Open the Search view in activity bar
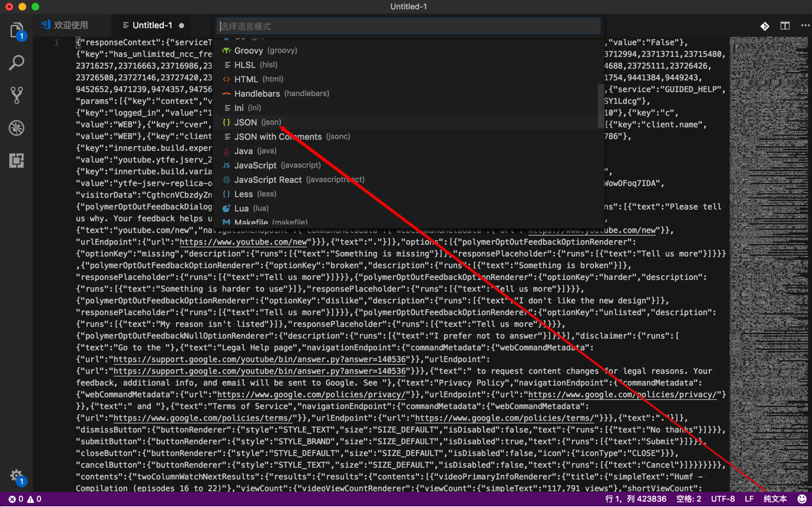This screenshot has height=507, width=812. click(16, 63)
